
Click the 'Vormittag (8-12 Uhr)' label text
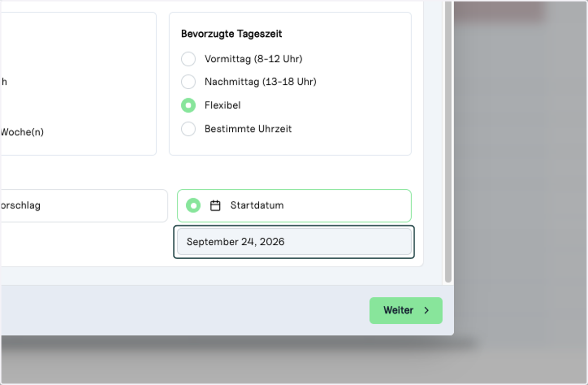pos(253,59)
